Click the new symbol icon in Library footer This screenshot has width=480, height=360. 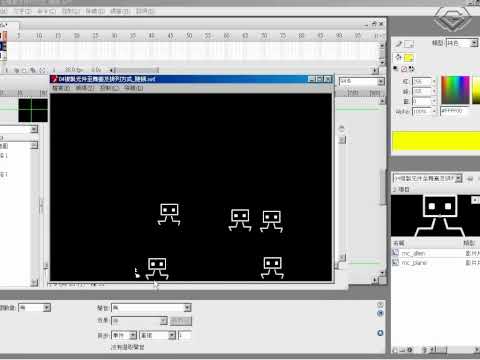click(395, 350)
